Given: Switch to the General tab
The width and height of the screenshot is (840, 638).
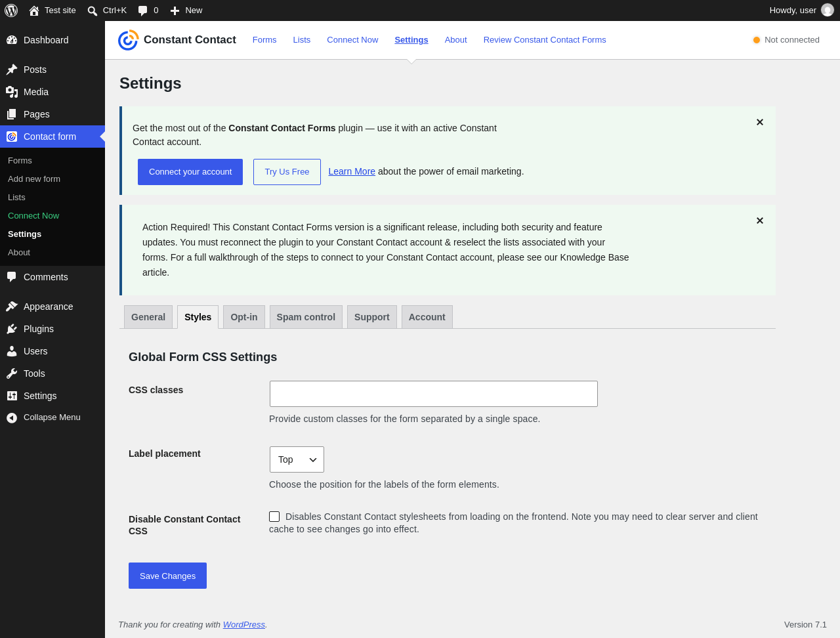Looking at the screenshot, I should tap(148, 317).
